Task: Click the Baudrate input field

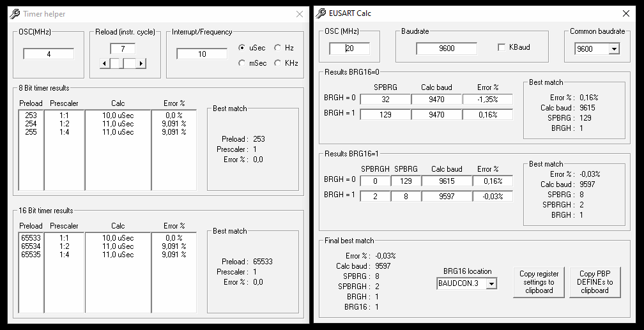Action: 447,49
